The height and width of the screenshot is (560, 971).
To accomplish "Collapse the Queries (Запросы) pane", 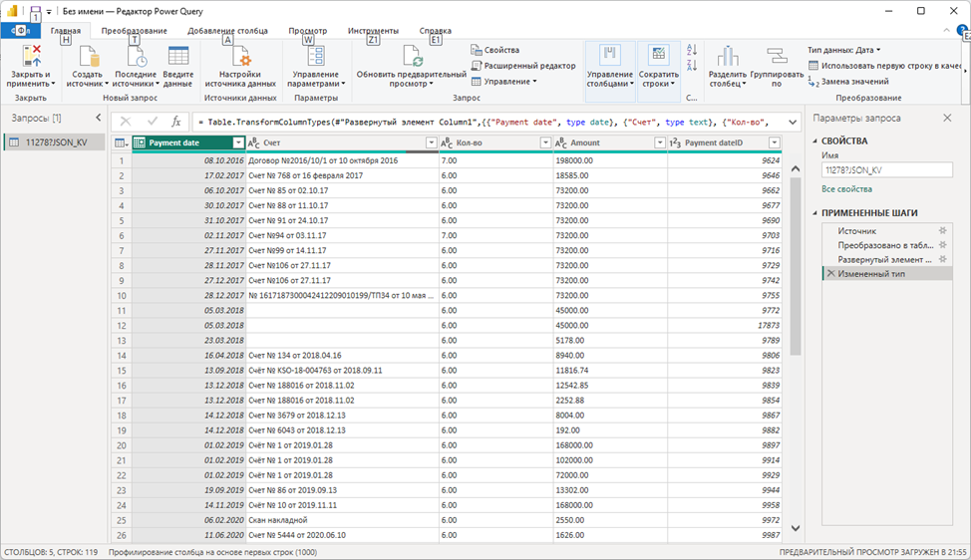I will pos(98,118).
